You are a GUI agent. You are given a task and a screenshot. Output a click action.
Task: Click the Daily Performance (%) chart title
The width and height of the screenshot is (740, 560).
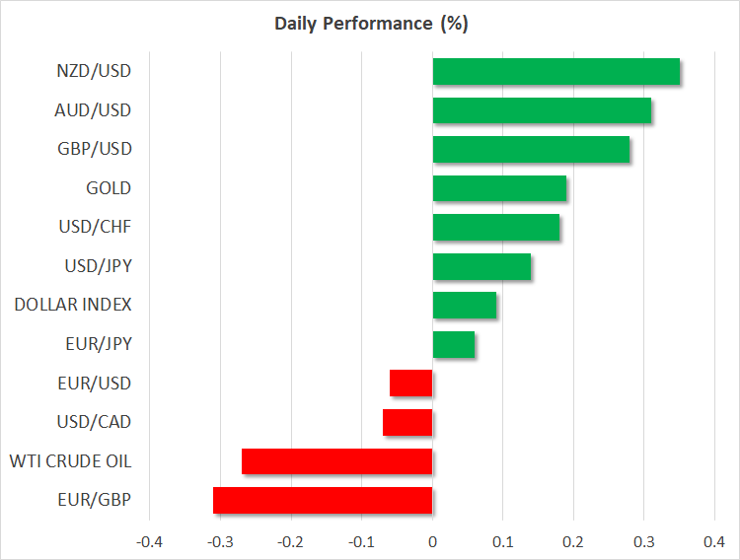coord(370,24)
